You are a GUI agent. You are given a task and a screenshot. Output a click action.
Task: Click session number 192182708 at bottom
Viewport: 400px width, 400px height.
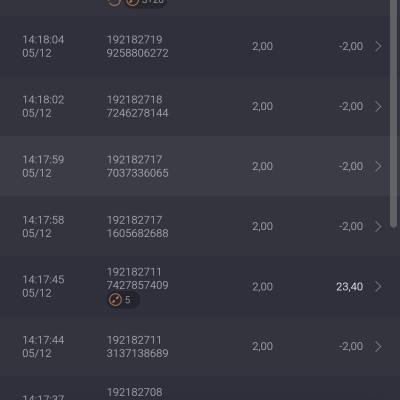(x=134, y=392)
